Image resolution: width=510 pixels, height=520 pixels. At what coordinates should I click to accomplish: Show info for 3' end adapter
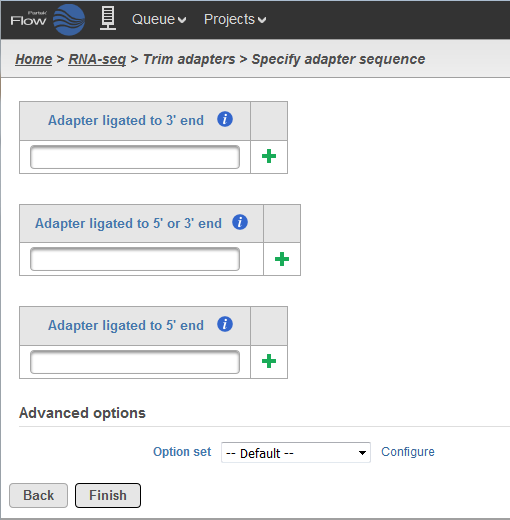[x=225, y=119]
